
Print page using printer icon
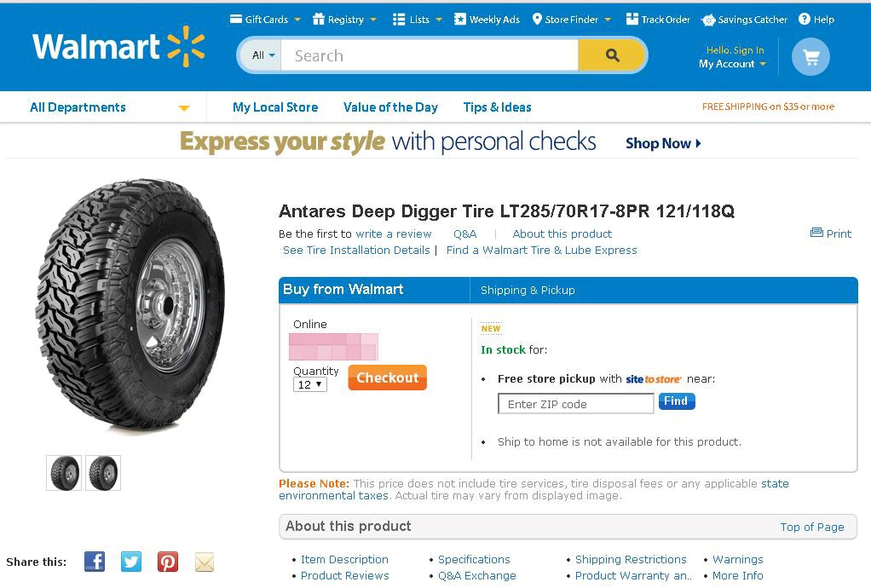(816, 233)
